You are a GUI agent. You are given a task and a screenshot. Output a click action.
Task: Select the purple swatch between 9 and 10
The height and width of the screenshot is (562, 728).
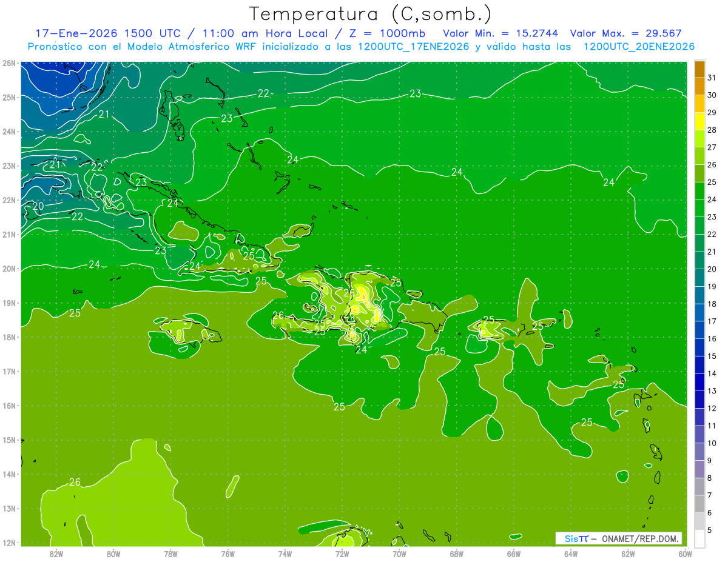coord(699,452)
